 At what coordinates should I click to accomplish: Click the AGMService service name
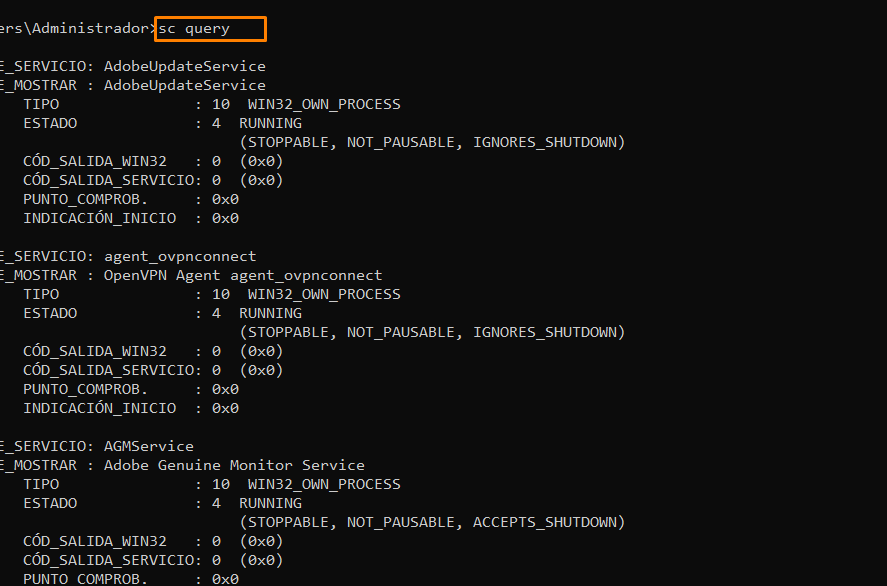click(149, 446)
